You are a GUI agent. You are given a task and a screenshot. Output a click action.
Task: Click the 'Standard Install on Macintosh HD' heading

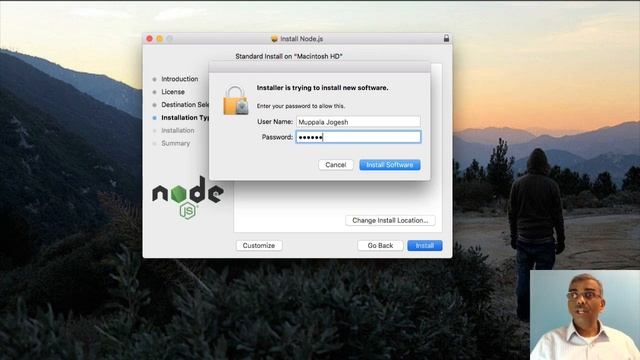[x=289, y=56]
